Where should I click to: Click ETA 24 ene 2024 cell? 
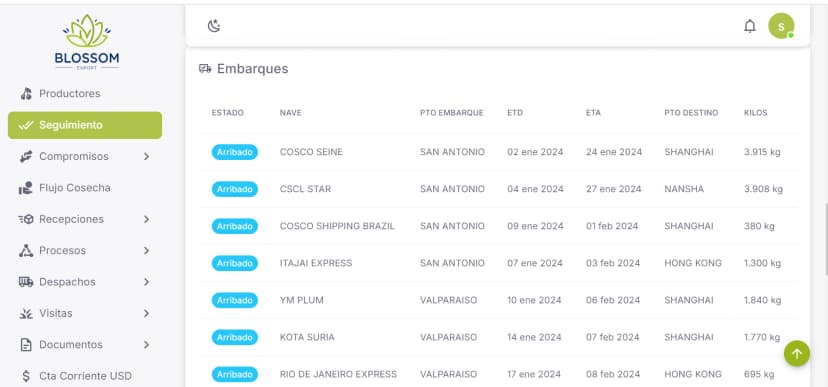[614, 152]
